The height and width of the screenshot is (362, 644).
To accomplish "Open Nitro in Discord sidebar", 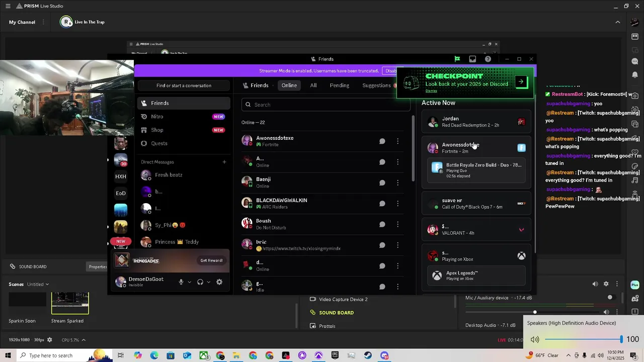I will click(184, 117).
